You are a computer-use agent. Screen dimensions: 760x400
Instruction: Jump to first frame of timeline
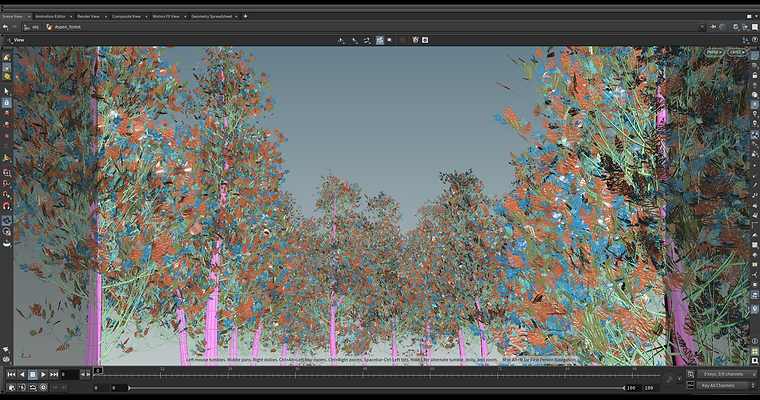point(11,374)
